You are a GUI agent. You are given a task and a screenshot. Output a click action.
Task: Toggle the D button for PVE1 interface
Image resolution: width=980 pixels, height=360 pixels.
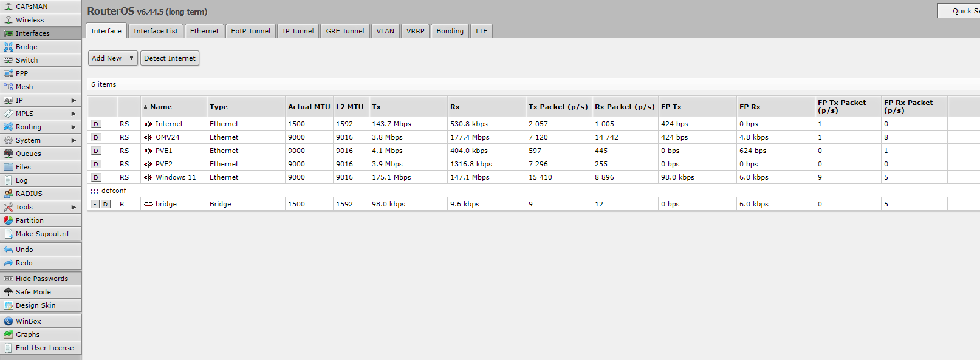96,151
